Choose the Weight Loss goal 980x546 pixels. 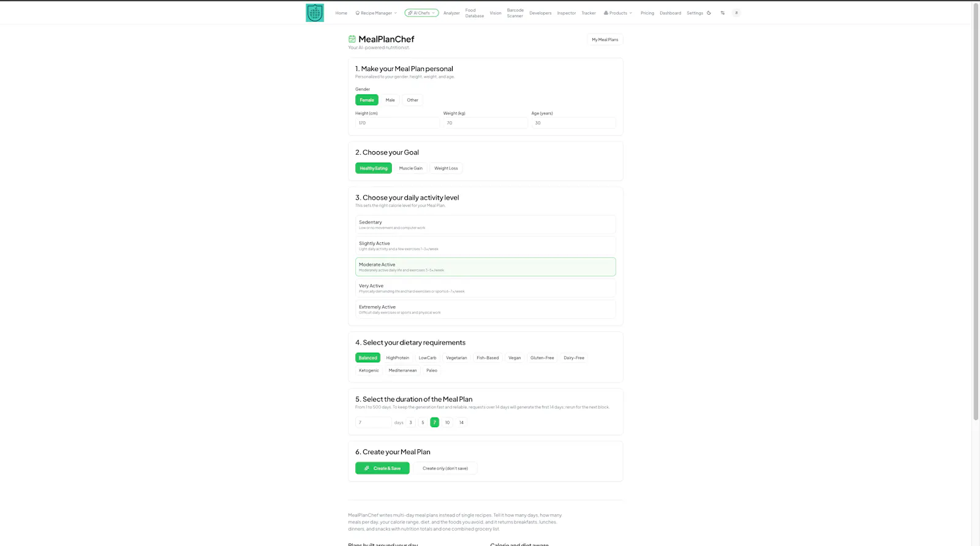446,168
